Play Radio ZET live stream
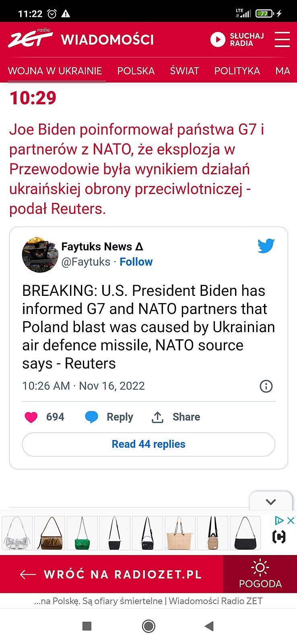Image resolution: width=297 pixels, height=644 pixels. (x=218, y=39)
